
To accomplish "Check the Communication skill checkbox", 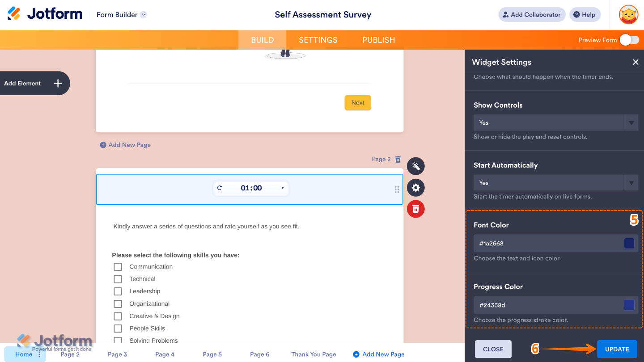I will [x=118, y=266].
